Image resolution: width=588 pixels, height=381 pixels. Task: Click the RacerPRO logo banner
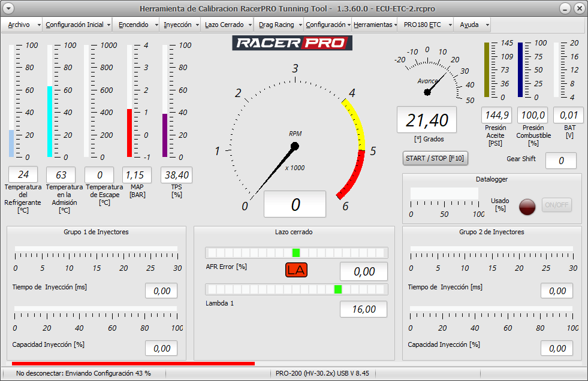292,43
